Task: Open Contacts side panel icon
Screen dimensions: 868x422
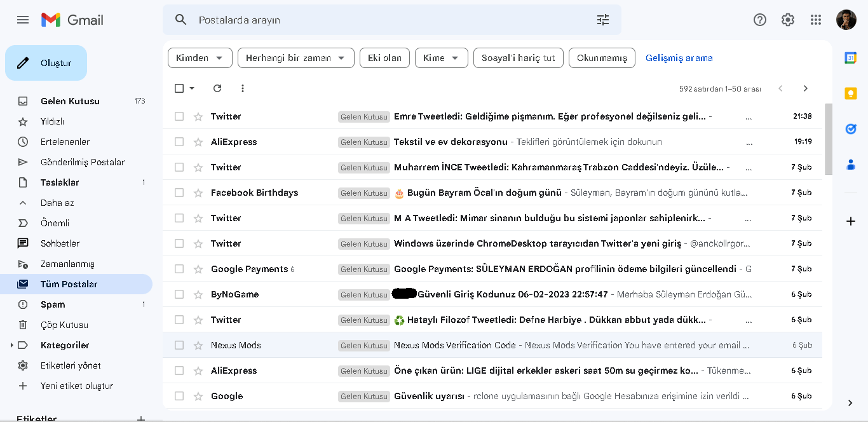Action: tap(851, 165)
